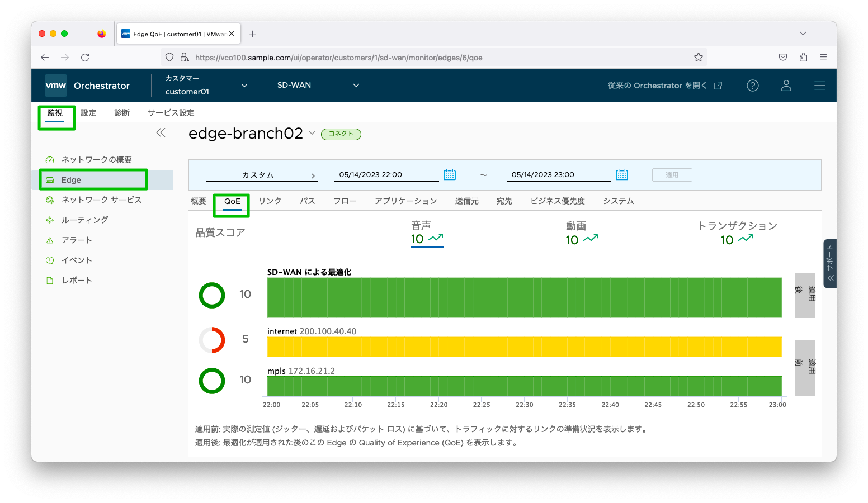Open Firefox application menu
Screen dimensions: 868x503
(823, 57)
